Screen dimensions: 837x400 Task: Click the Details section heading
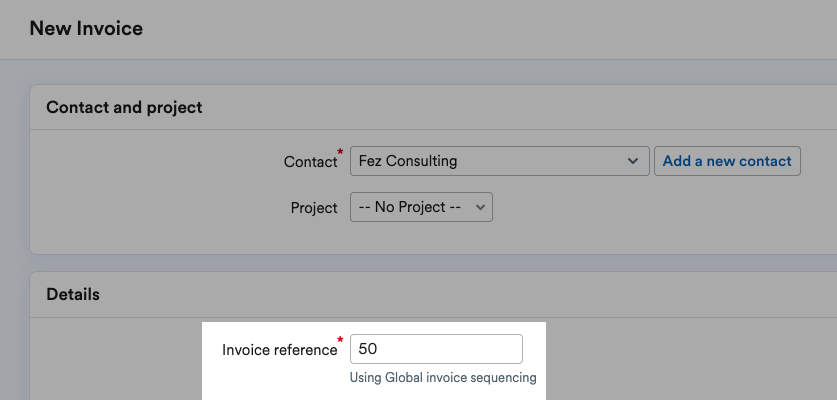pos(73,294)
